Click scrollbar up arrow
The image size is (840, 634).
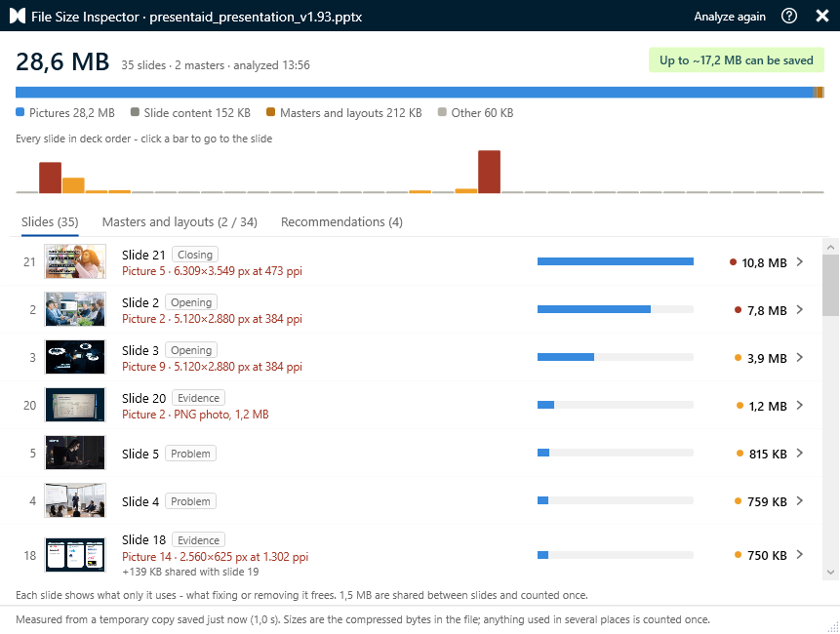coord(830,247)
